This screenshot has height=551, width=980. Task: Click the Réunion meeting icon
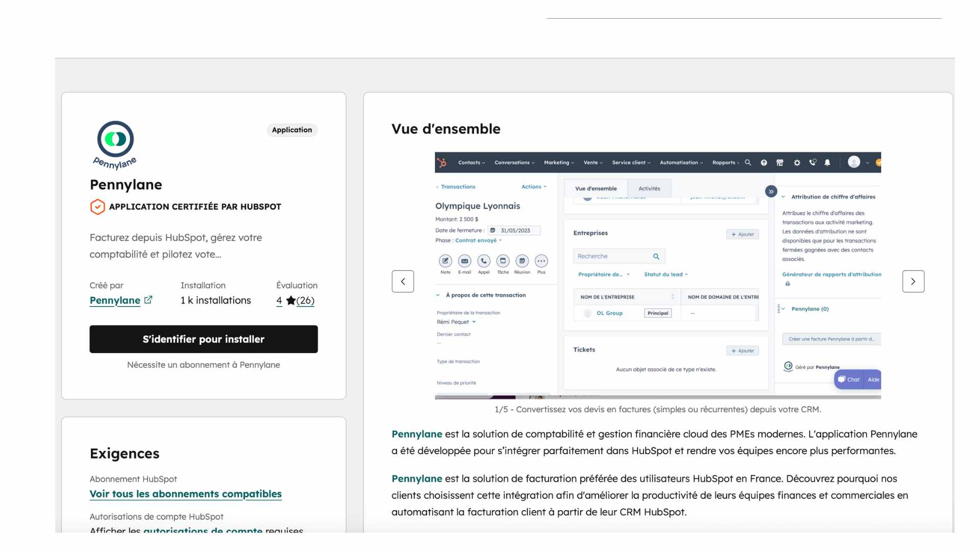(522, 261)
